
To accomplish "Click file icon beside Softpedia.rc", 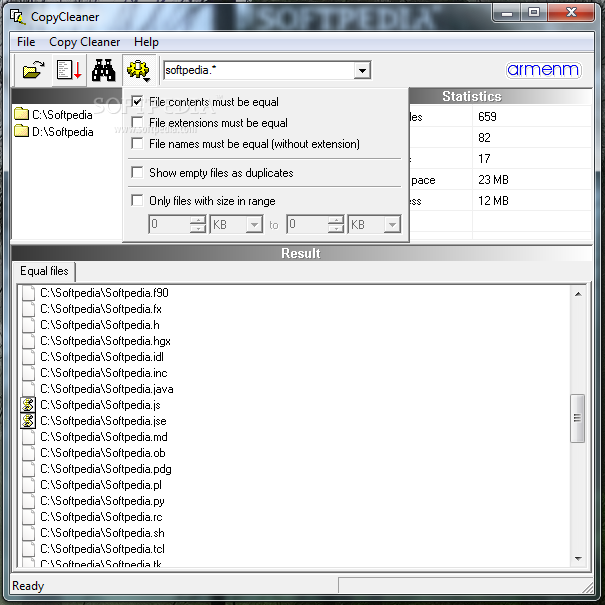I will point(28,517).
